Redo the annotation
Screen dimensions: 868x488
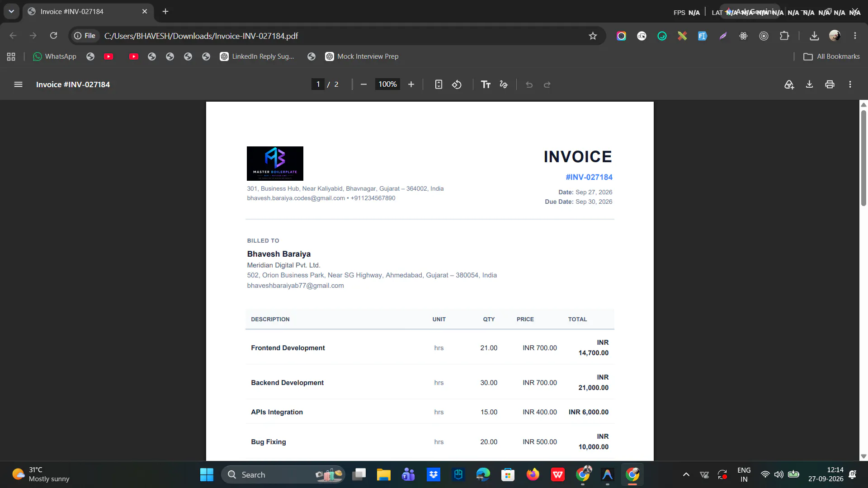547,84
